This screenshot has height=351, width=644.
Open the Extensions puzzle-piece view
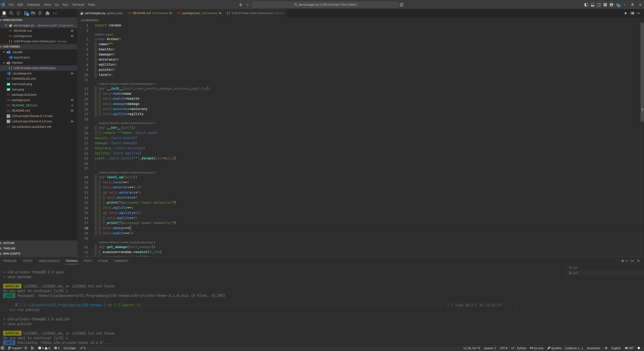(47, 13)
